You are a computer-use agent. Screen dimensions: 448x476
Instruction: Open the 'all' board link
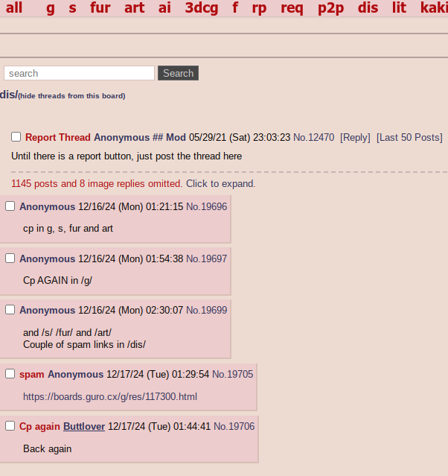click(x=14, y=7)
